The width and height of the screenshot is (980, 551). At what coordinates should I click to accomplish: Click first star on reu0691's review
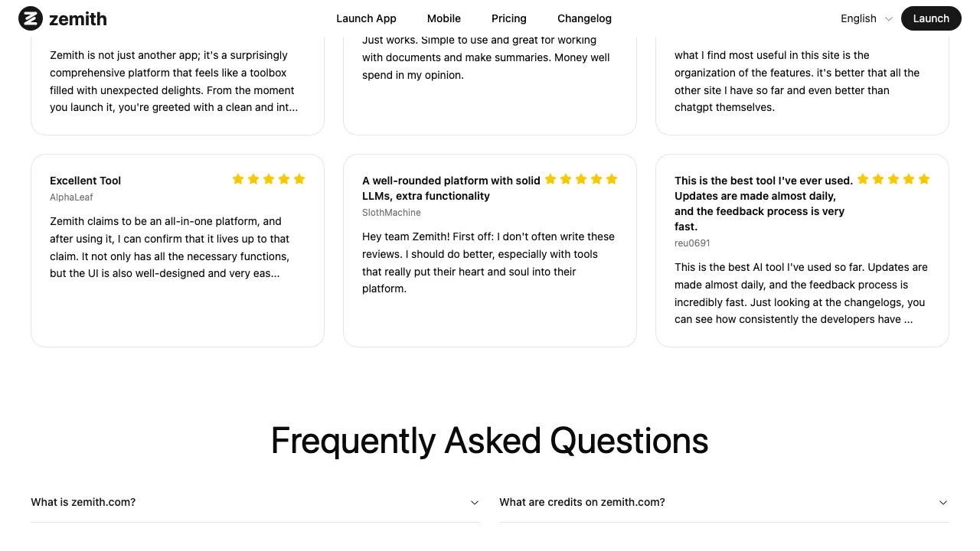(x=863, y=179)
